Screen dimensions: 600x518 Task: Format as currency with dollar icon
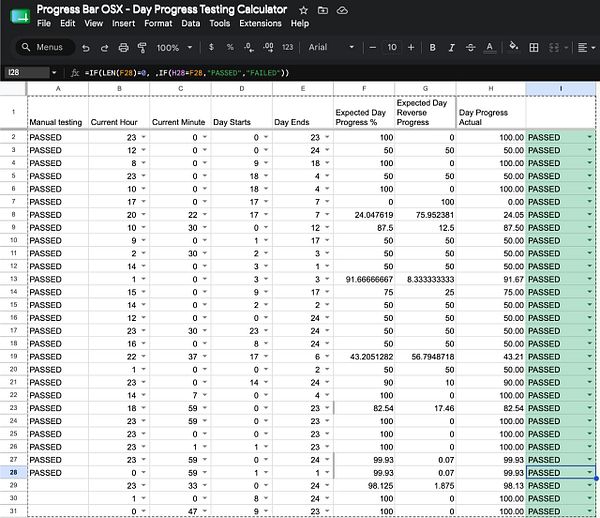pos(211,47)
